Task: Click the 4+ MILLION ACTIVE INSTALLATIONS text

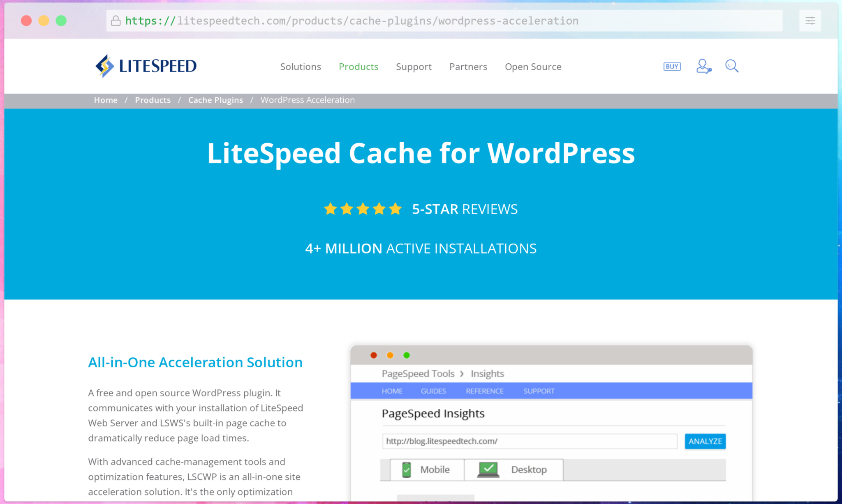Action: [421, 249]
